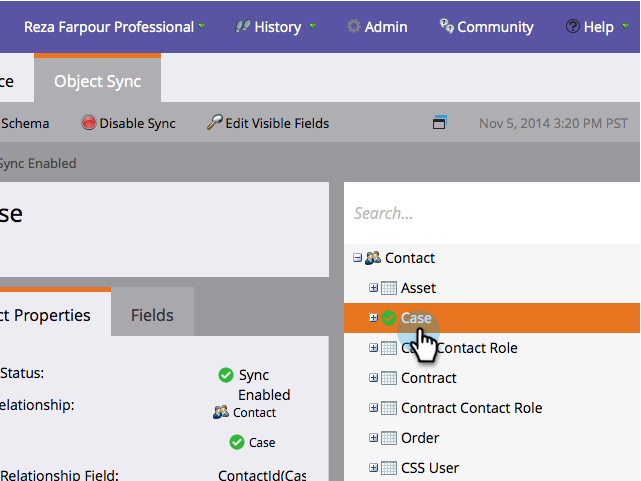Click the Asset table icon in tree

[x=389, y=288]
